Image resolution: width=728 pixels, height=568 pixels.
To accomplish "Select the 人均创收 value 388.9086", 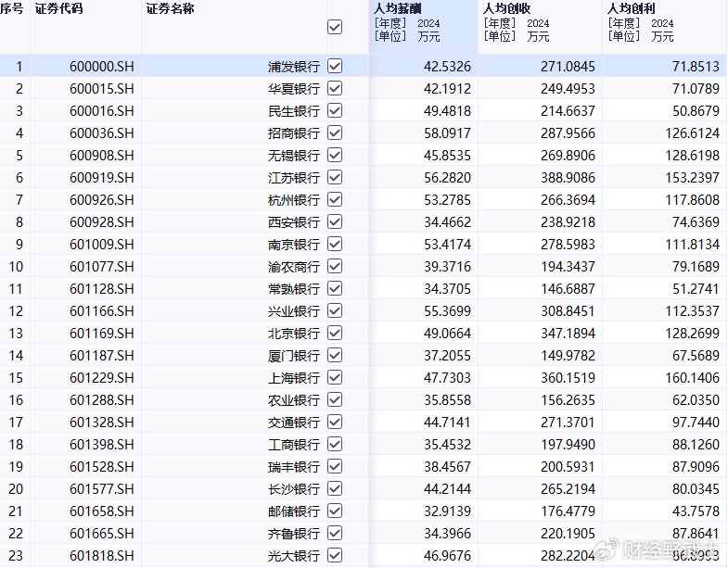I will tap(568, 178).
